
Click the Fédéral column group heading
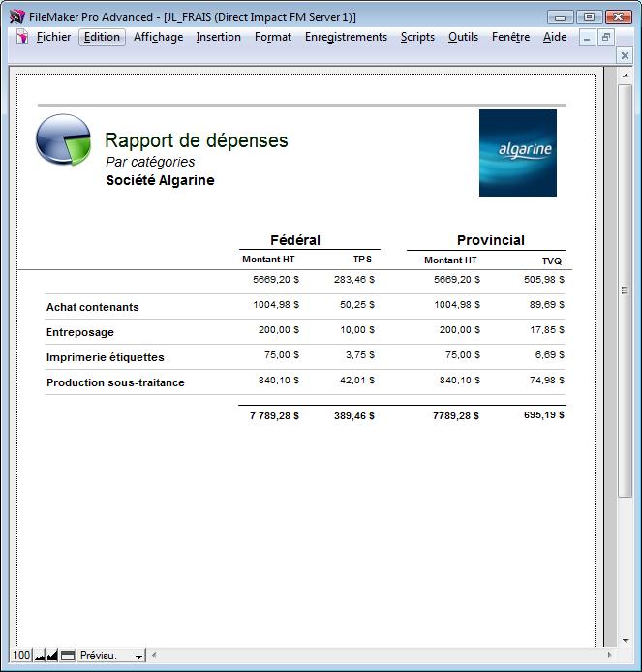(x=295, y=240)
